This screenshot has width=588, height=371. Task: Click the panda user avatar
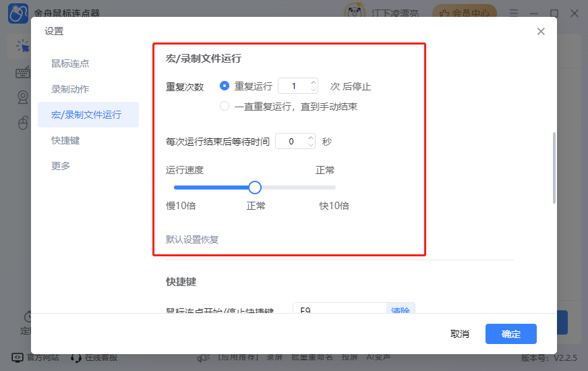[355, 13]
